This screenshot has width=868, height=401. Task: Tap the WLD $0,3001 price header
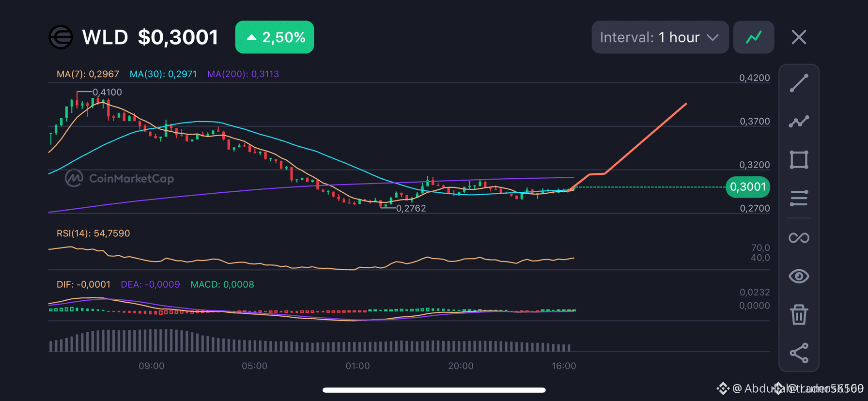(x=150, y=37)
